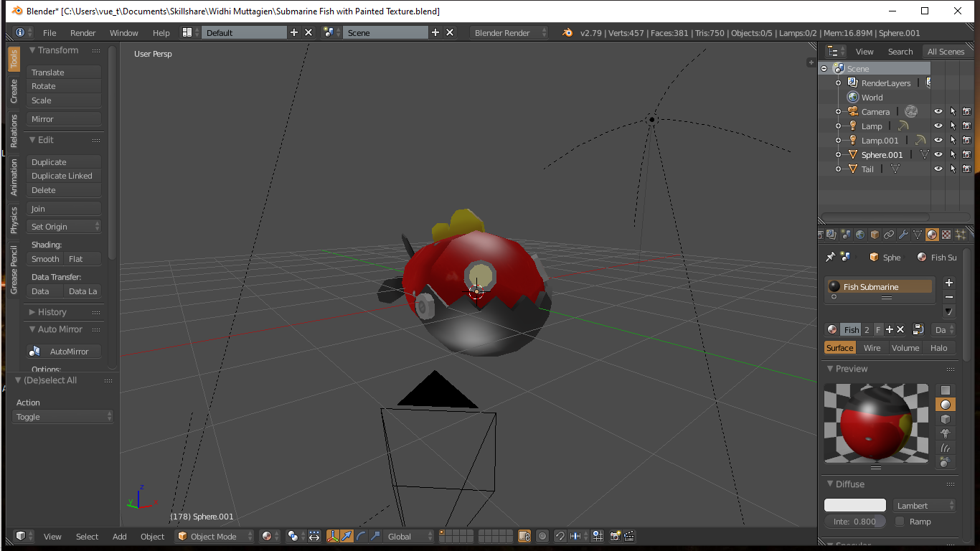Screen dimensions: 980x551
Task: Toggle proportional editing circle icon
Action: coord(542,536)
